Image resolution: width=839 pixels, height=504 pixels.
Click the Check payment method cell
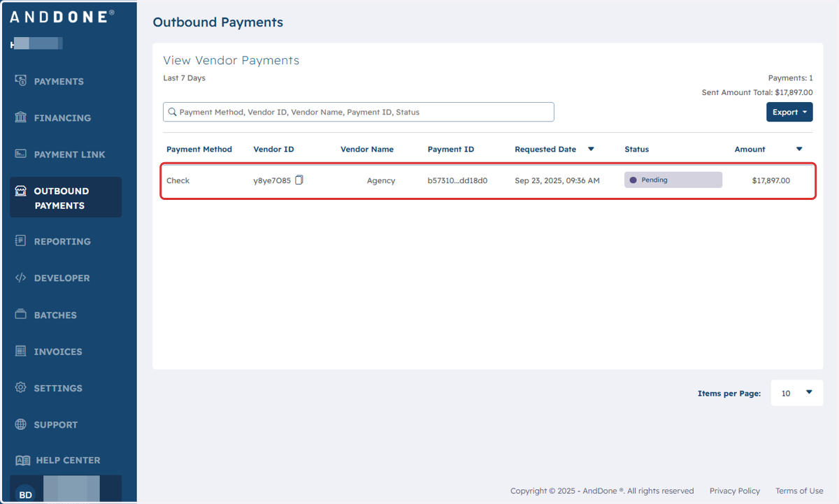point(178,180)
